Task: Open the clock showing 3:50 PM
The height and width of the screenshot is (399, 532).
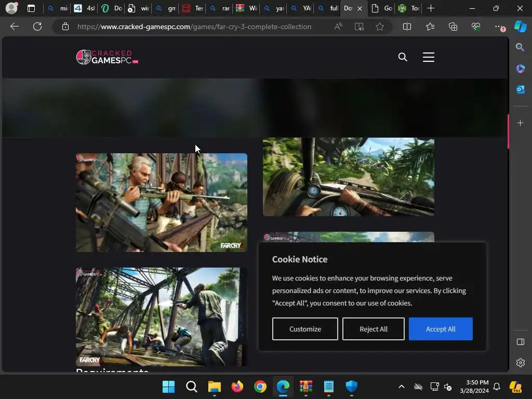Action: point(474,387)
